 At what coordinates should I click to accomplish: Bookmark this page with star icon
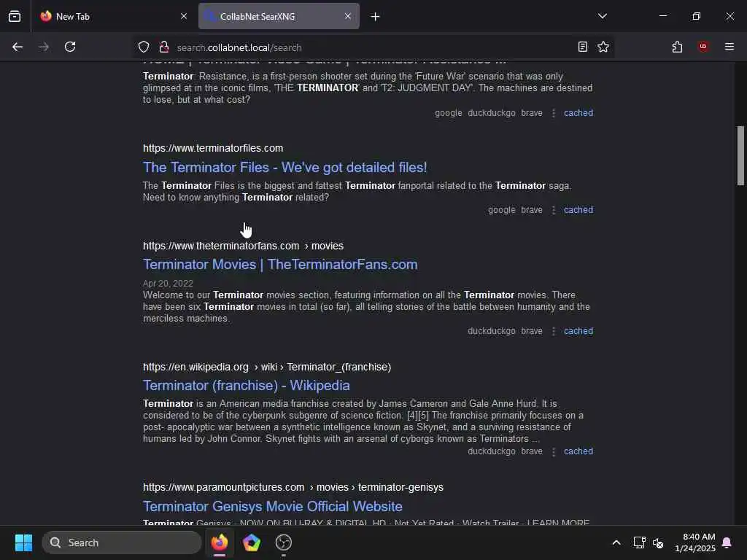coord(603,47)
